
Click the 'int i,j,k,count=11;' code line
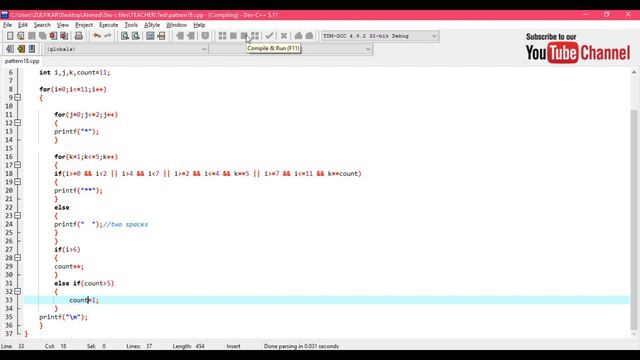(75, 73)
